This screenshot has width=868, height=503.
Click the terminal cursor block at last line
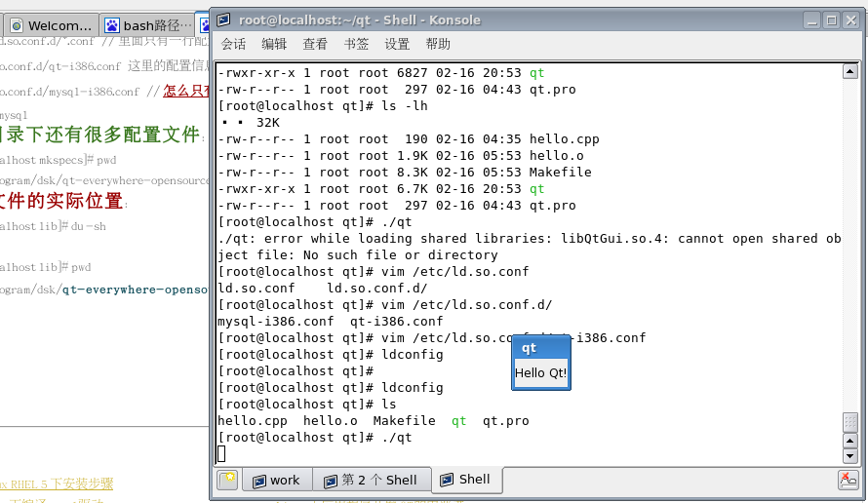click(221, 453)
